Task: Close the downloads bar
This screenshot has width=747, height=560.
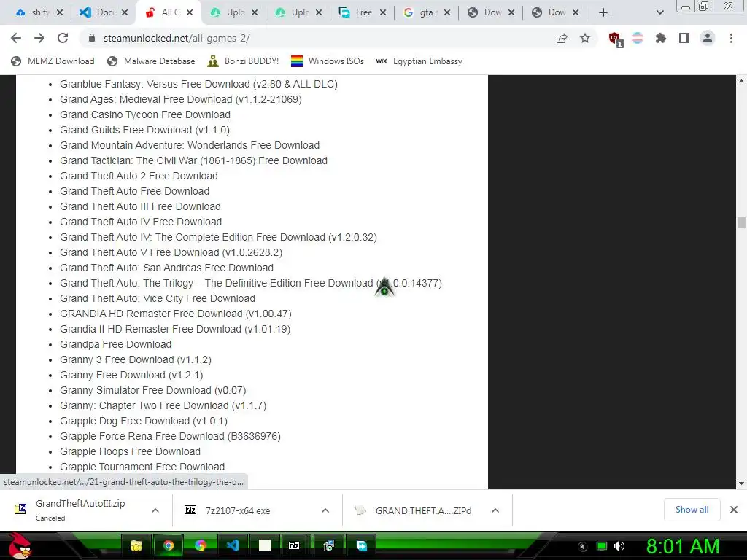Action: pyautogui.click(x=734, y=510)
